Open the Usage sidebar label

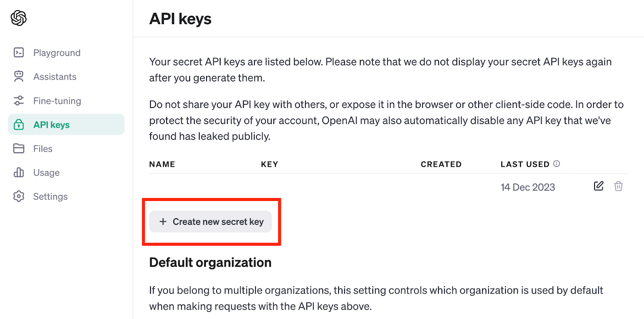point(46,173)
